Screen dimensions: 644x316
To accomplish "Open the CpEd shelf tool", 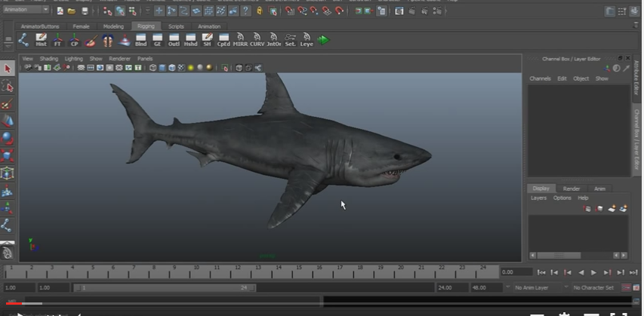I will [x=223, y=40].
